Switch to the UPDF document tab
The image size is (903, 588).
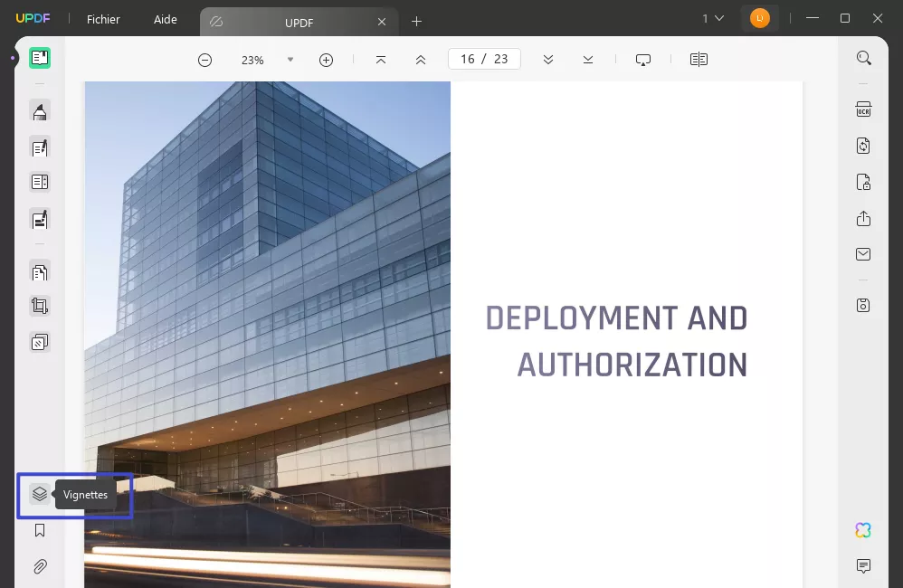tap(299, 22)
